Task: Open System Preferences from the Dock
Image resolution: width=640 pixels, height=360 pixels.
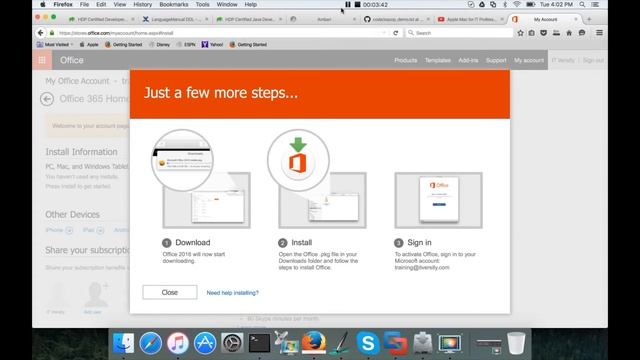Action: (232, 343)
